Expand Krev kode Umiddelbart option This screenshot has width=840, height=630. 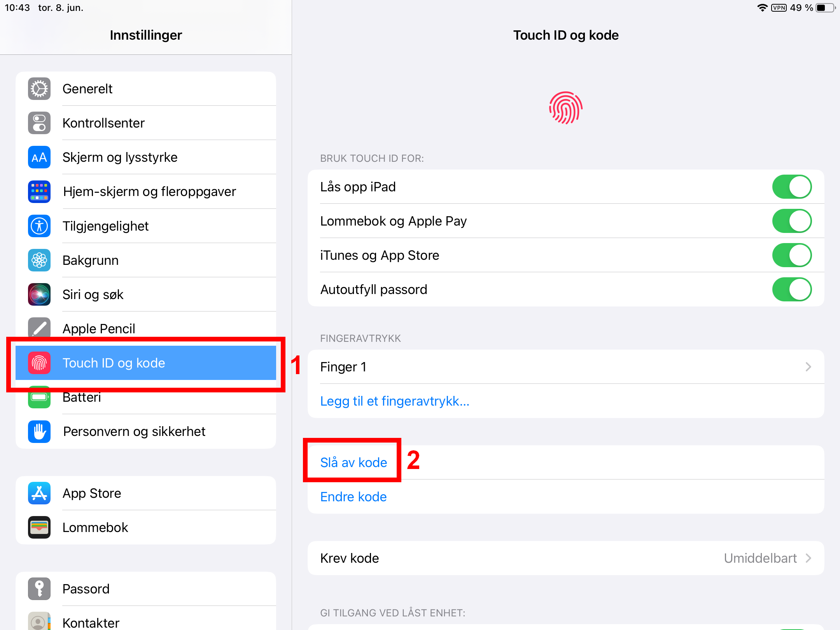pyautogui.click(x=566, y=558)
